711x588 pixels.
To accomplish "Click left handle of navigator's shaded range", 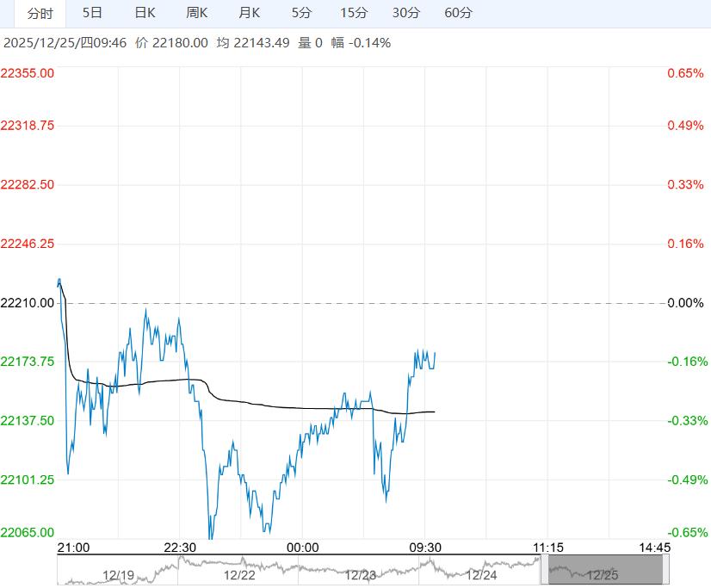I will [546, 570].
